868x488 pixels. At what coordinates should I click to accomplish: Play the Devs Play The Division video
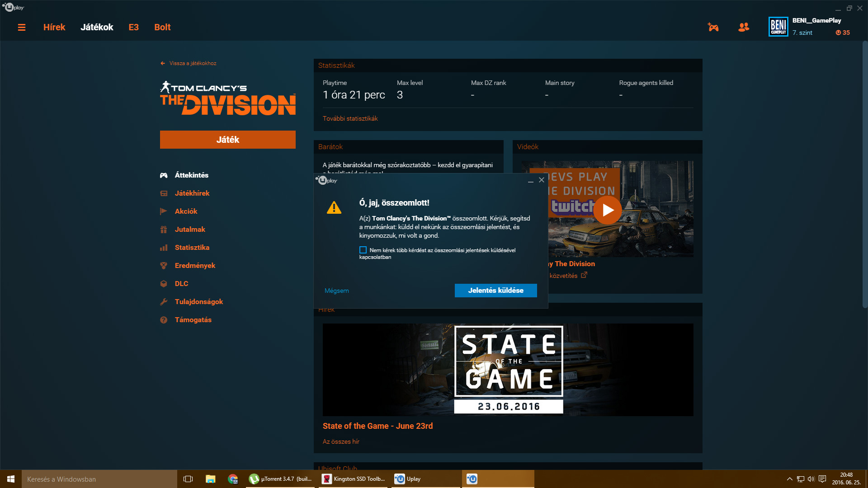coord(607,210)
